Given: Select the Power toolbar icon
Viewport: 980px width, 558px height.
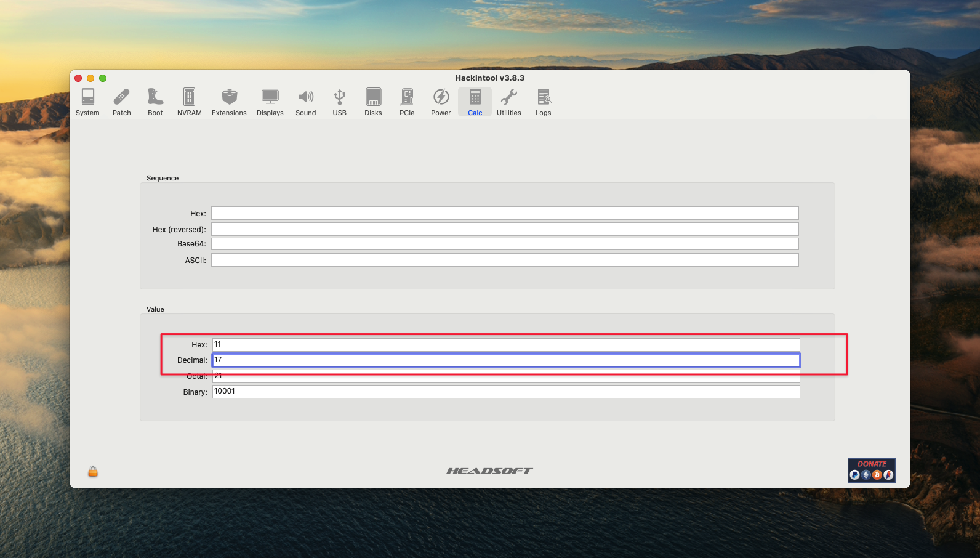Looking at the screenshot, I should click(x=441, y=102).
